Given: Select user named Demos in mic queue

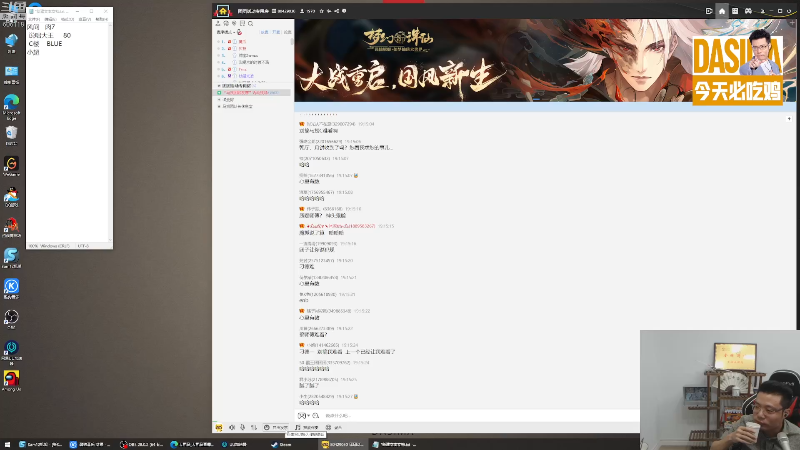Looking at the screenshot, I should 248,56.
